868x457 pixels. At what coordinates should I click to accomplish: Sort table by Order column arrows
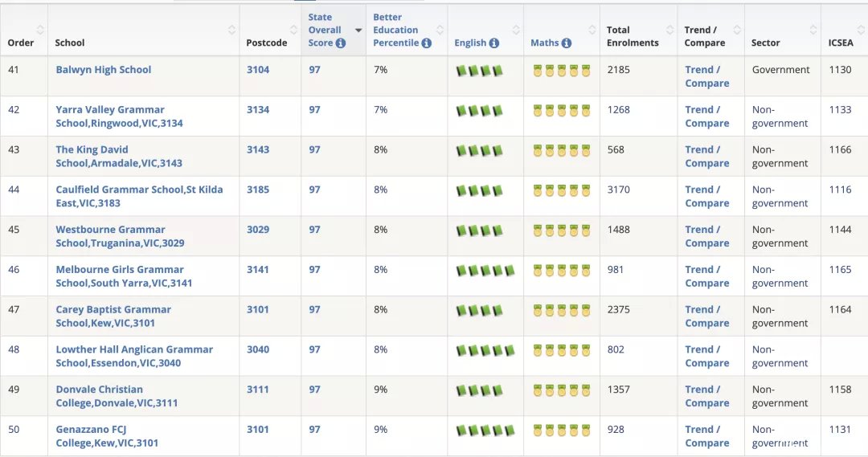click(40, 30)
